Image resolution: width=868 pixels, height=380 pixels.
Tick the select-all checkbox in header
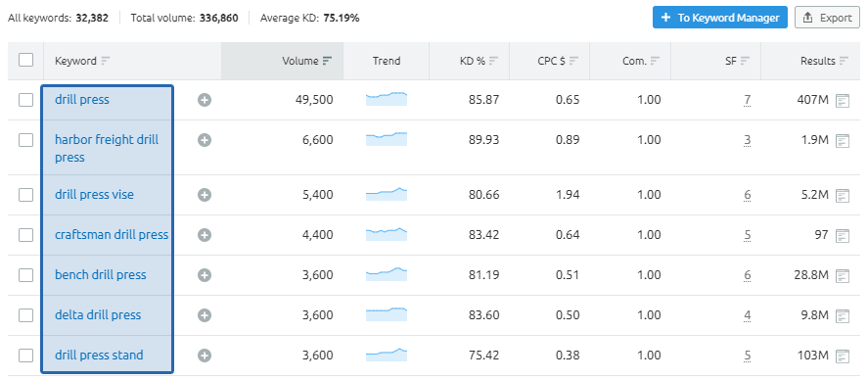point(26,60)
